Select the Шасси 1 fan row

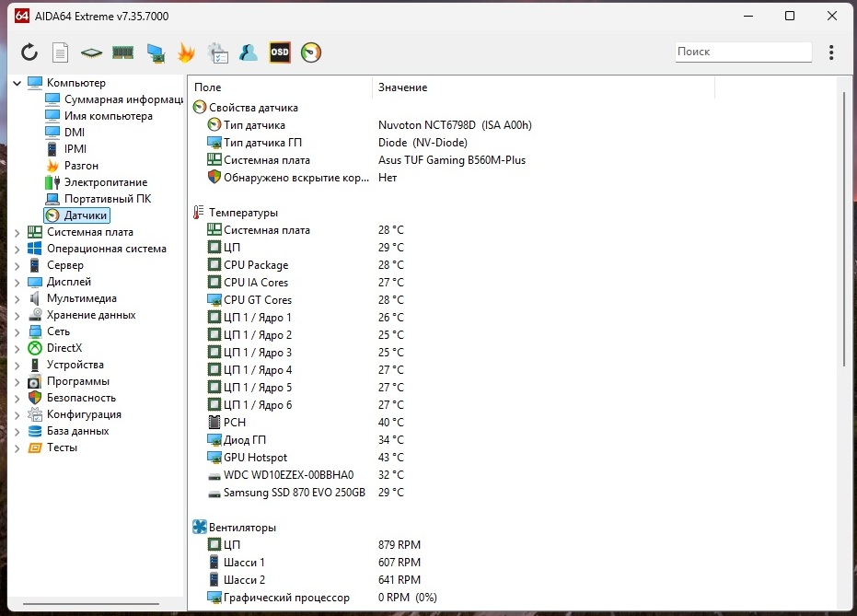click(x=314, y=563)
